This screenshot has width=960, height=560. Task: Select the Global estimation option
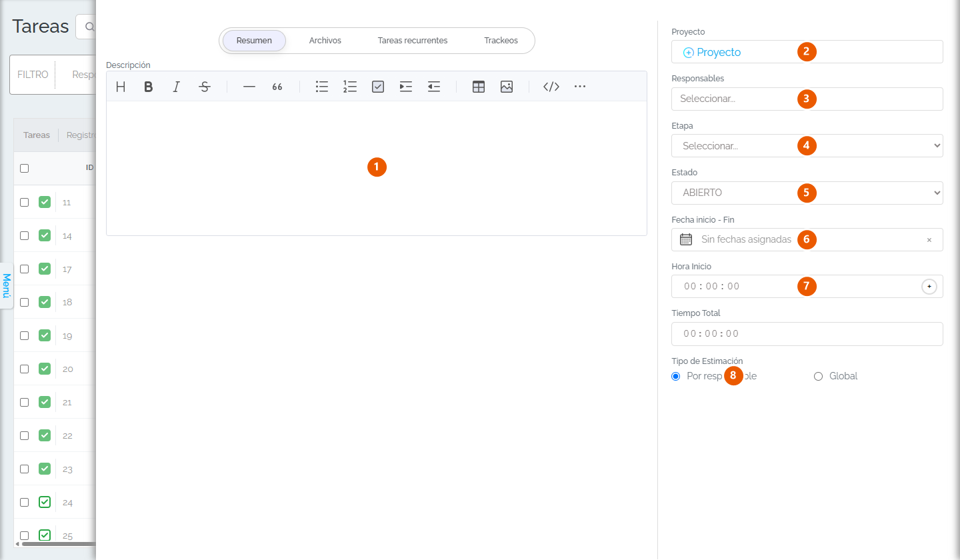pyautogui.click(x=819, y=376)
